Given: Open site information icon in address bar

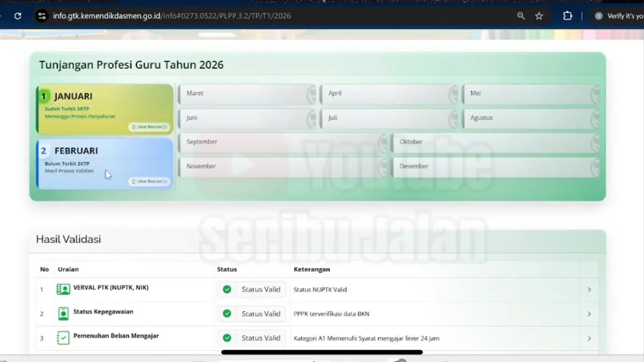Looking at the screenshot, I should (42, 16).
